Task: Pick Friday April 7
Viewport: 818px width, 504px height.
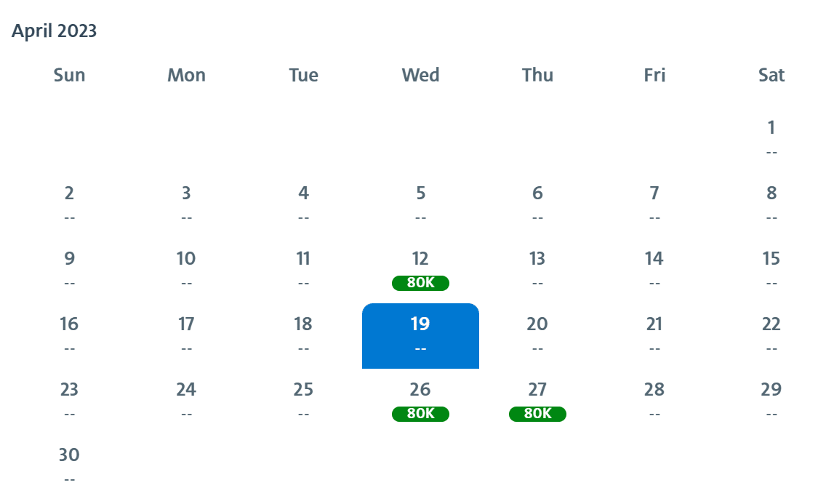Action: (x=654, y=204)
